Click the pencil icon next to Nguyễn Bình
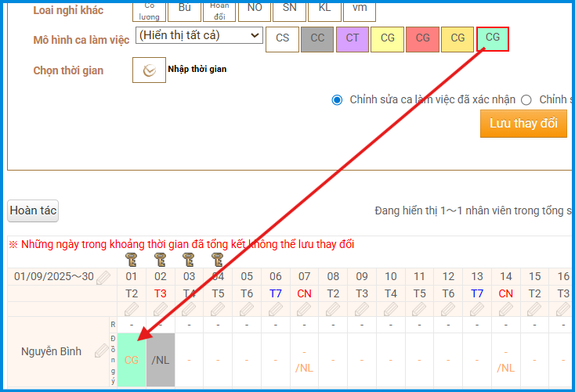Viewport: 575px width, 392px height. tap(101, 351)
